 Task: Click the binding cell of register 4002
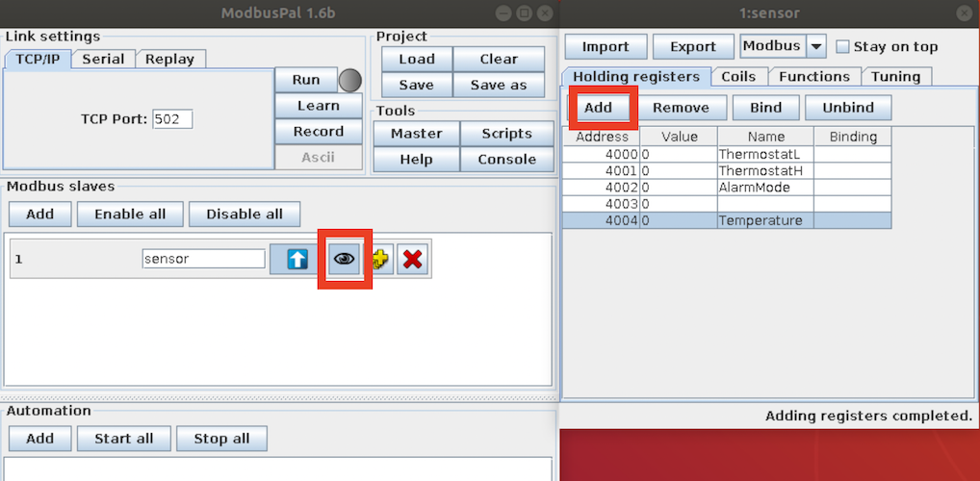[x=853, y=188]
